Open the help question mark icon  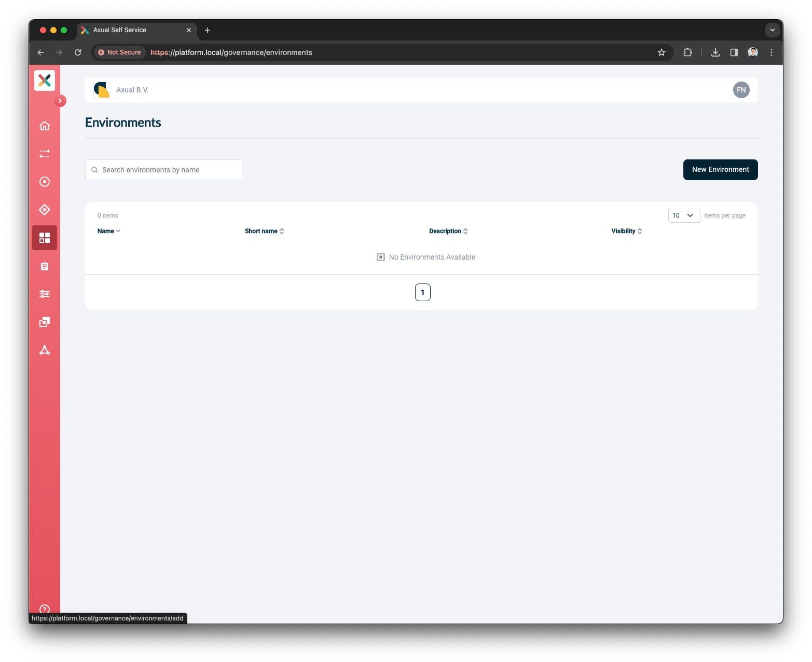coord(45,609)
